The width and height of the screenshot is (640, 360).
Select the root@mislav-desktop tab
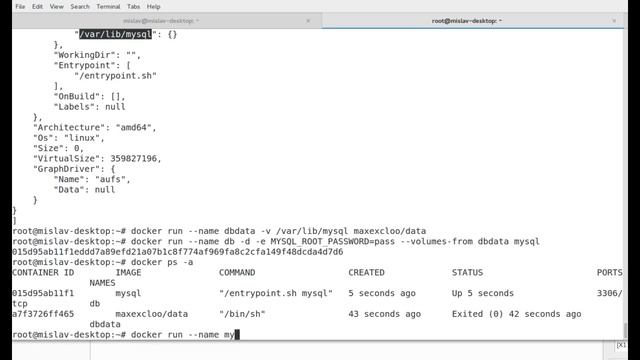467,20
